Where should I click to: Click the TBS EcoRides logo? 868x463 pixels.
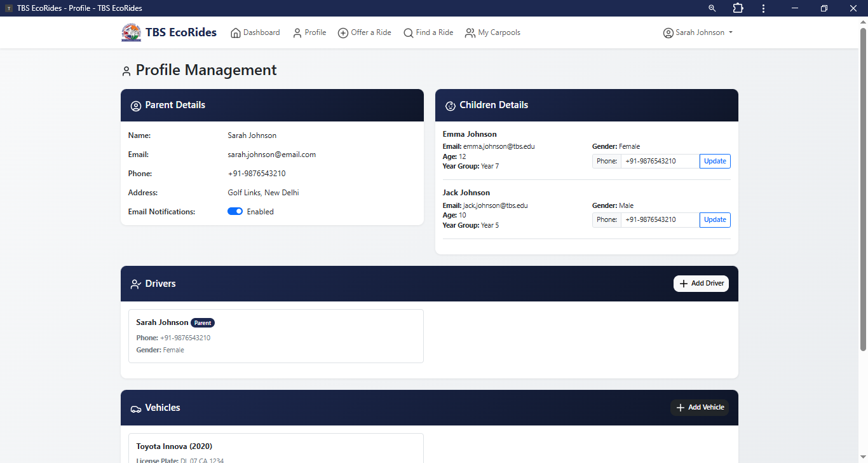pos(132,32)
